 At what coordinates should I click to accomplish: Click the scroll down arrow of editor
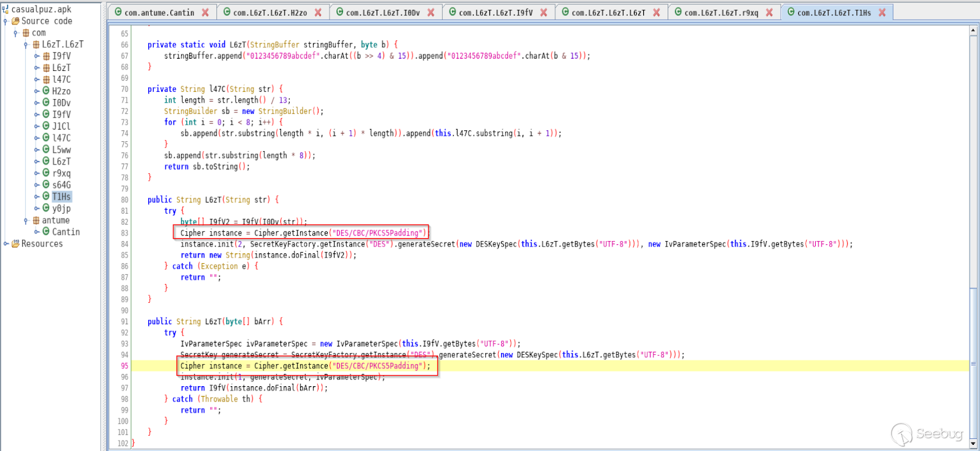click(x=973, y=444)
